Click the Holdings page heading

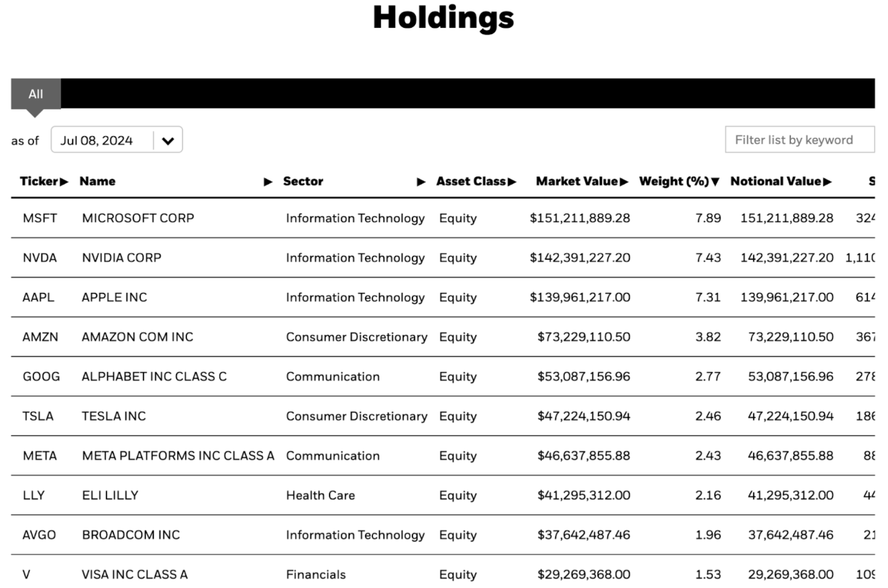444,18
